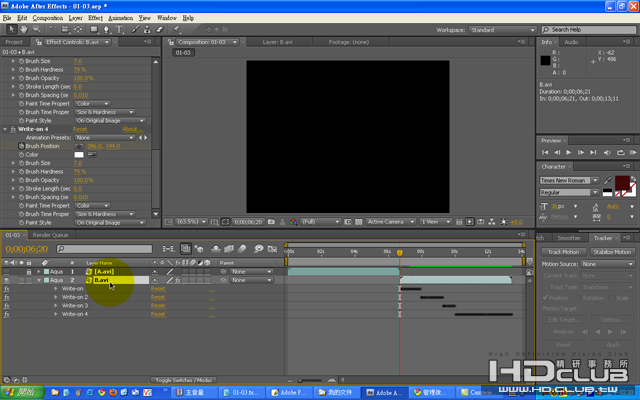Jump to last frame in Preview
The image size is (640, 400).
pos(593,152)
